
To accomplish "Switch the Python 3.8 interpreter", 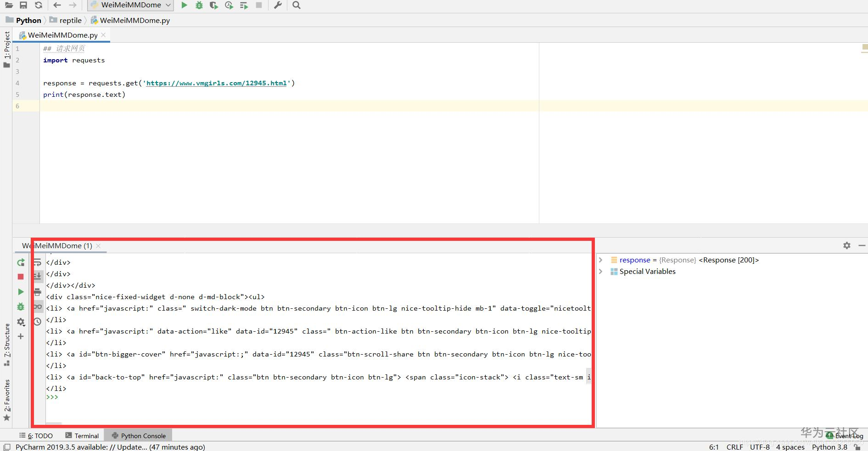I will [829, 447].
